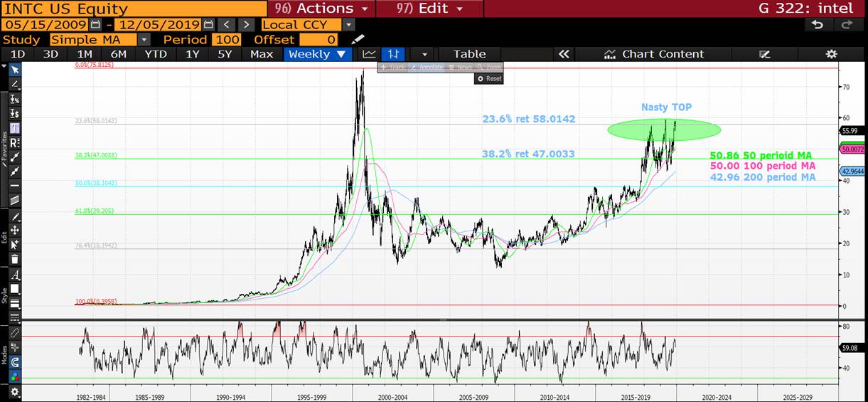Screen dimensions: 868x402
Task: Select the arrow pointer tool
Action: point(14,69)
